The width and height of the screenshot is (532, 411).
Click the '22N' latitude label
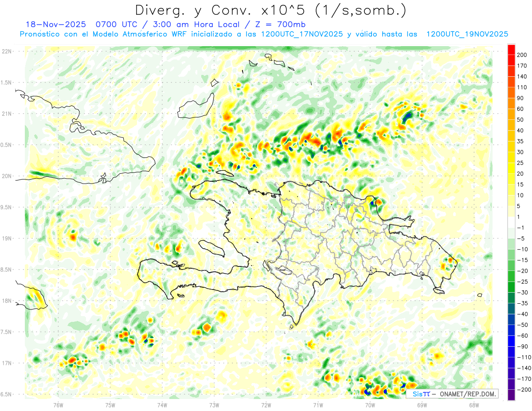6,51
